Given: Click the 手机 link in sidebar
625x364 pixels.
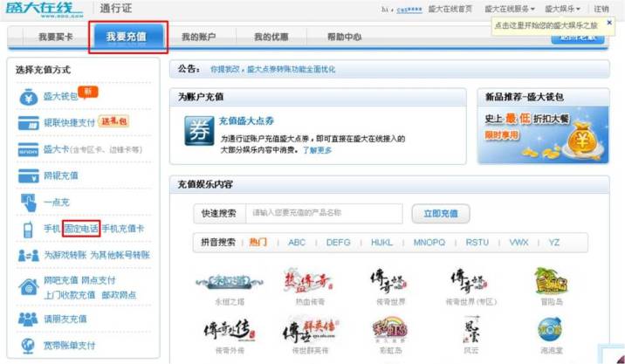Looking at the screenshot, I should coord(52,229).
